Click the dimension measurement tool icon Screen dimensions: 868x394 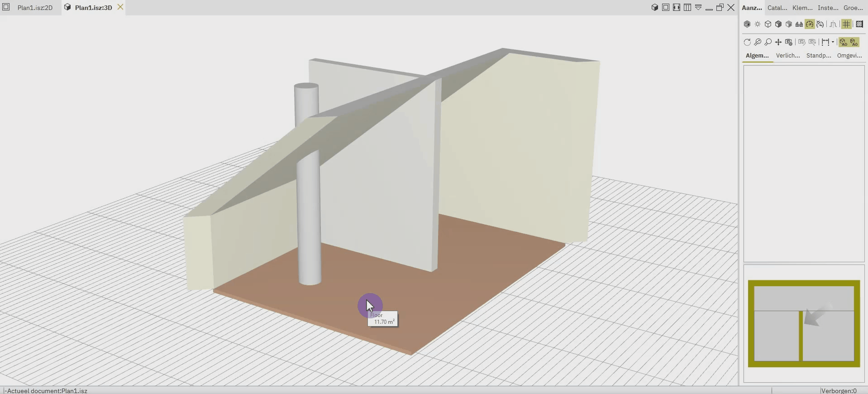(x=825, y=42)
